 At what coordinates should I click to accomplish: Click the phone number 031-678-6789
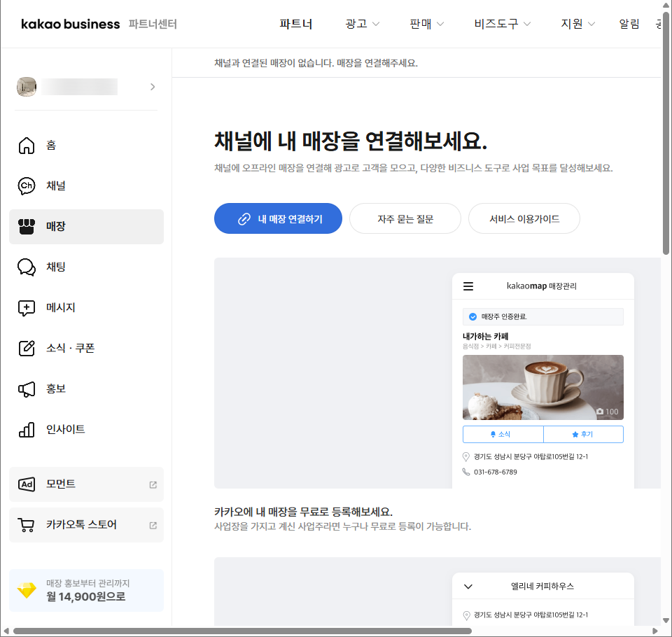click(x=496, y=472)
